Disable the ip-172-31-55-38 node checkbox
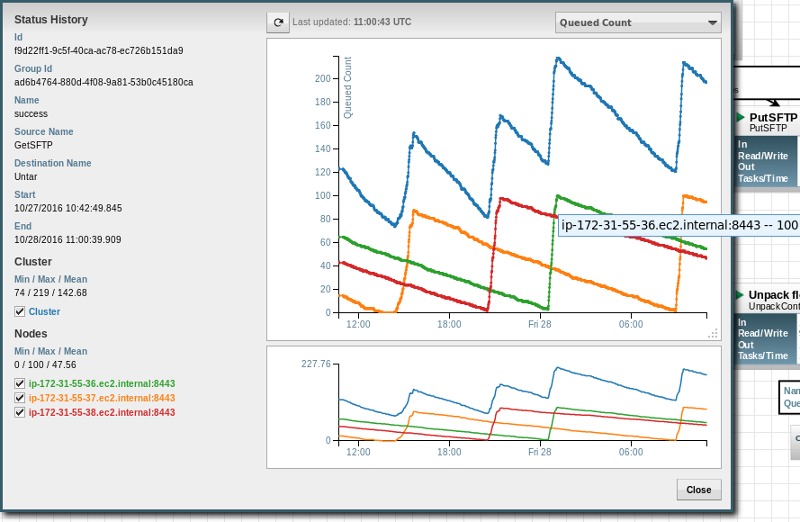800x522 pixels. click(x=20, y=411)
